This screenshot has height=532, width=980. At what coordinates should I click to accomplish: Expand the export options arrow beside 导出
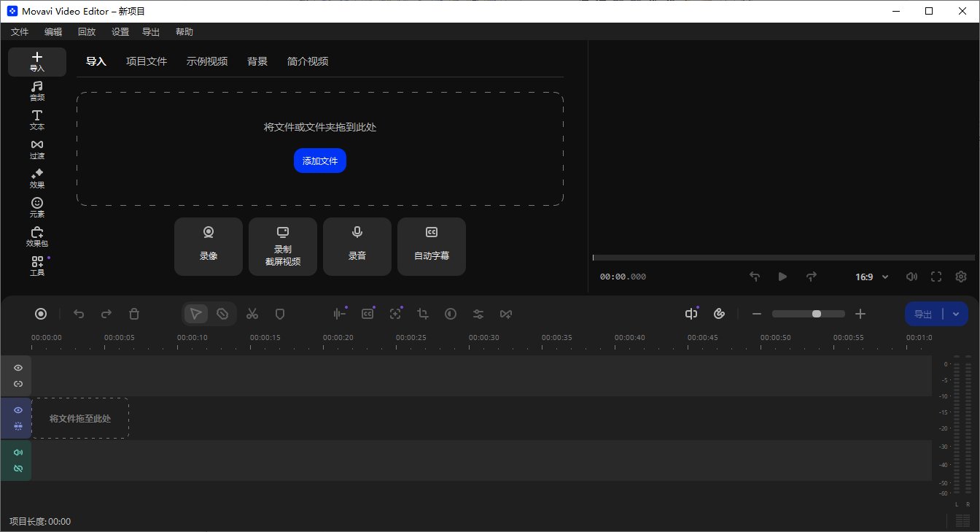(x=956, y=314)
